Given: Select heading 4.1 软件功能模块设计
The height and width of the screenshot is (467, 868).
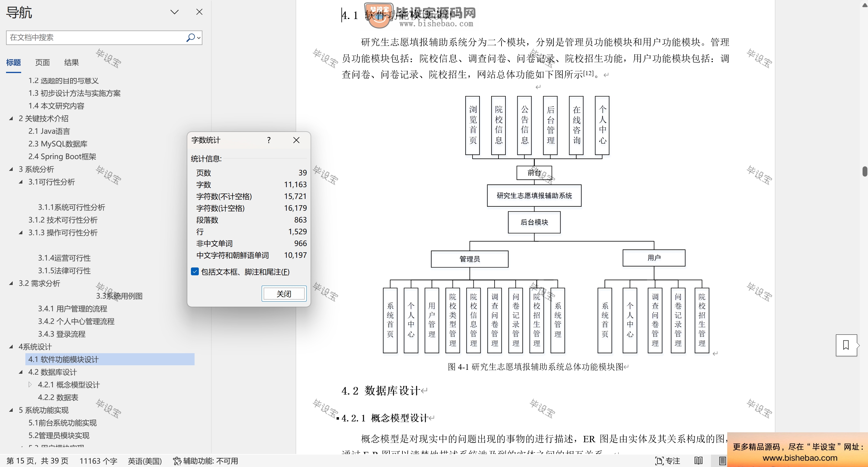Looking at the screenshot, I should pyautogui.click(x=110, y=359).
